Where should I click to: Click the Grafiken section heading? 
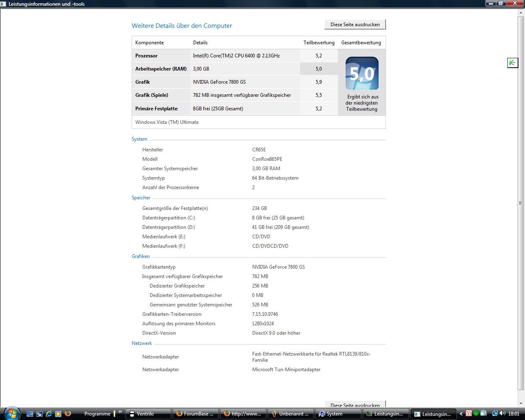(141, 256)
